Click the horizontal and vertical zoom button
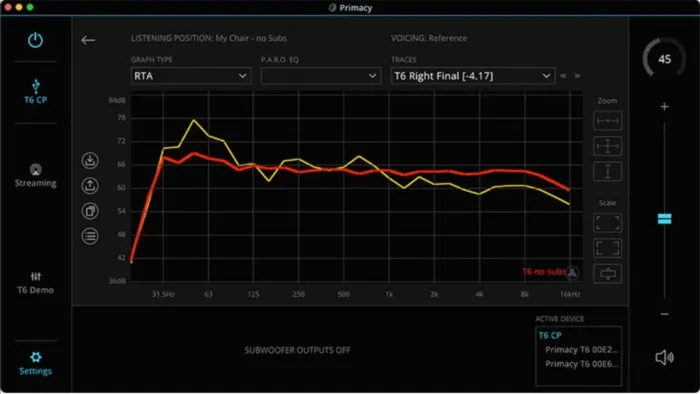 608,146
